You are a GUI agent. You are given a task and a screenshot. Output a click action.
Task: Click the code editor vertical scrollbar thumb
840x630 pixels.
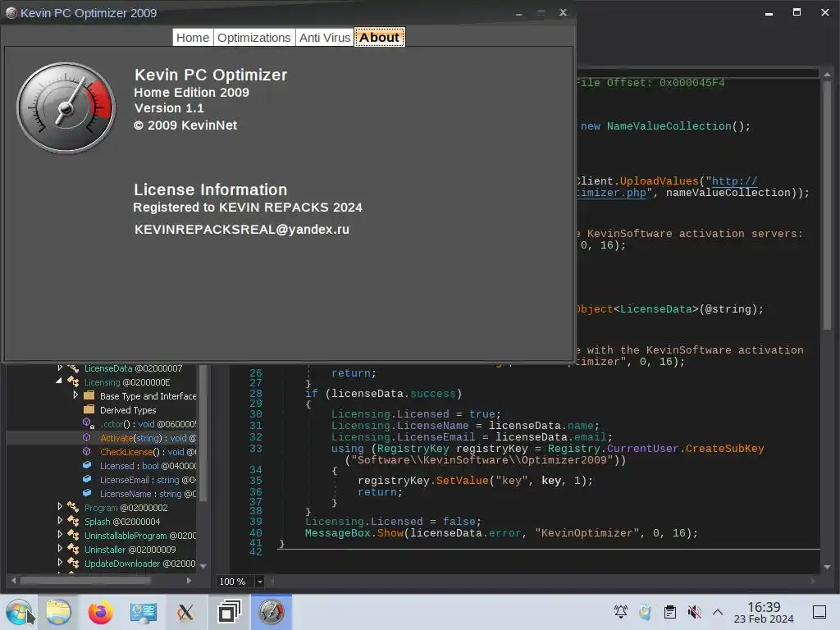(827, 203)
